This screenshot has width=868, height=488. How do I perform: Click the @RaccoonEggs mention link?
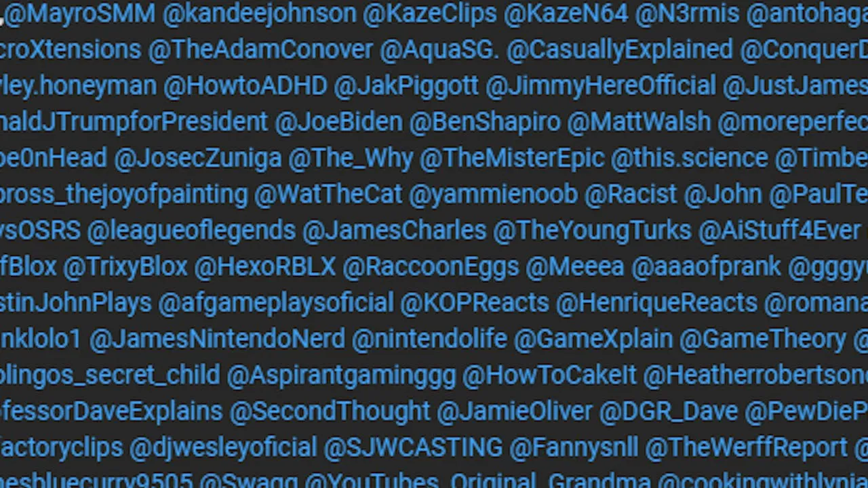click(431, 266)
